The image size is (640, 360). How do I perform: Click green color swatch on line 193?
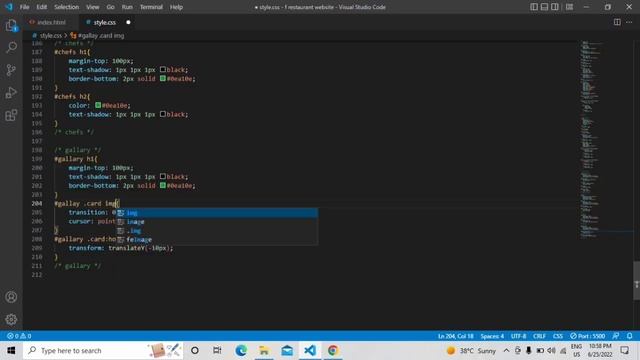(98, 105)
